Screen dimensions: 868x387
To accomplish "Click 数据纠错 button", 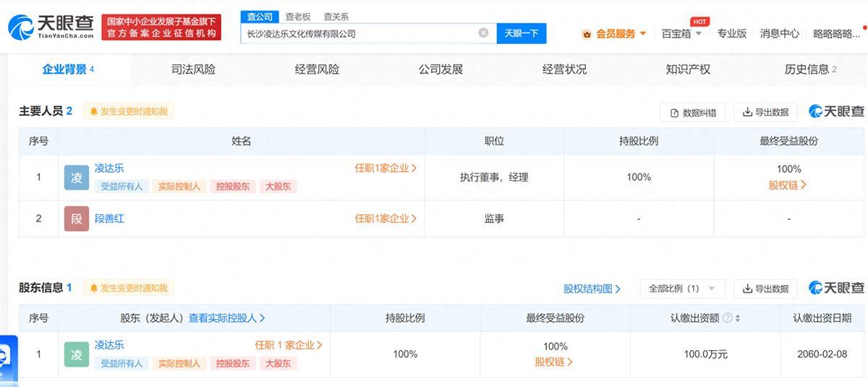I will click(x=692, y=112).
